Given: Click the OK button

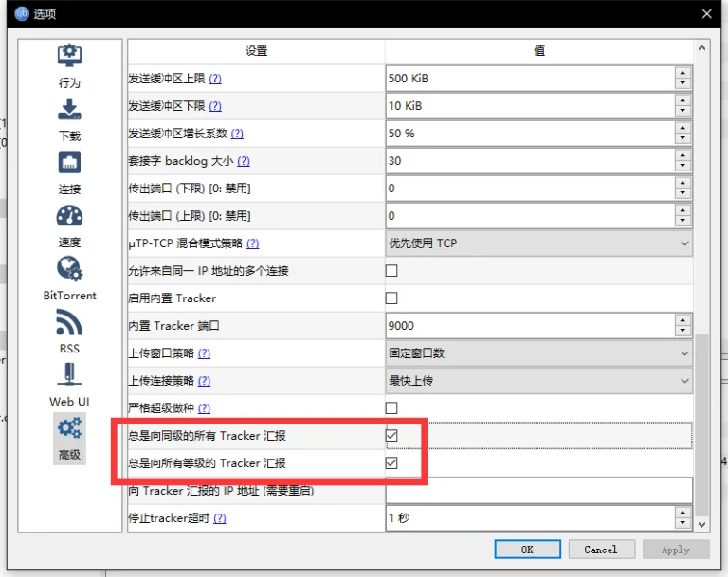Looking at the screenshot, I should (x=527, y=550).
